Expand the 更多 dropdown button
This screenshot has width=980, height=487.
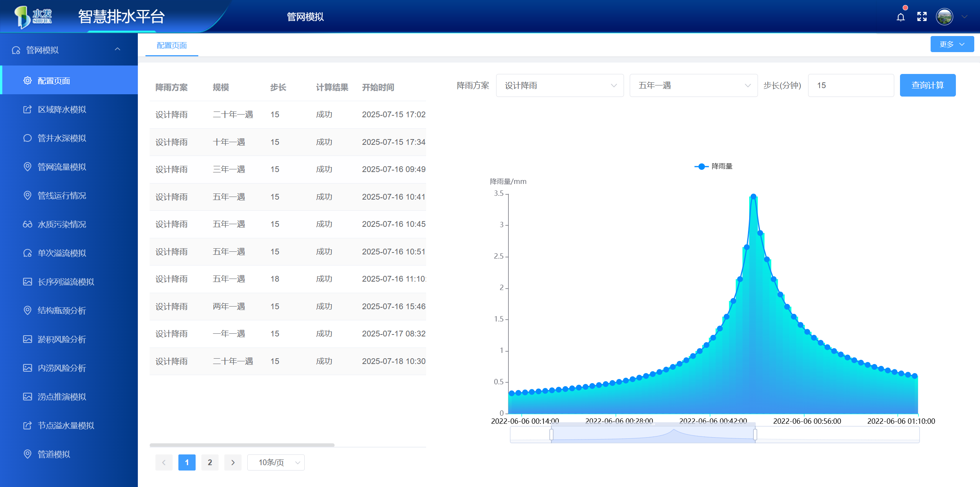coord(952,44)
